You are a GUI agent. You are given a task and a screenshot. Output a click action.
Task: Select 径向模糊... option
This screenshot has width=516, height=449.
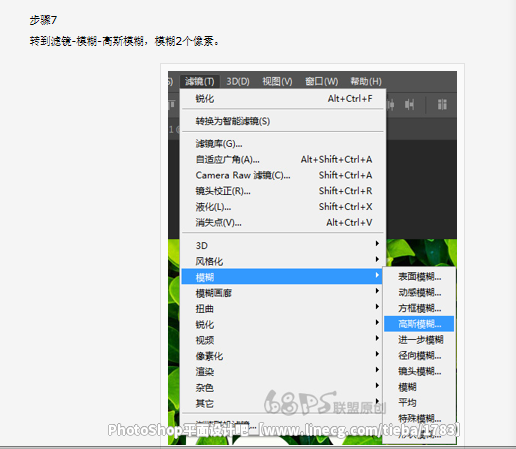pos(419,355)
